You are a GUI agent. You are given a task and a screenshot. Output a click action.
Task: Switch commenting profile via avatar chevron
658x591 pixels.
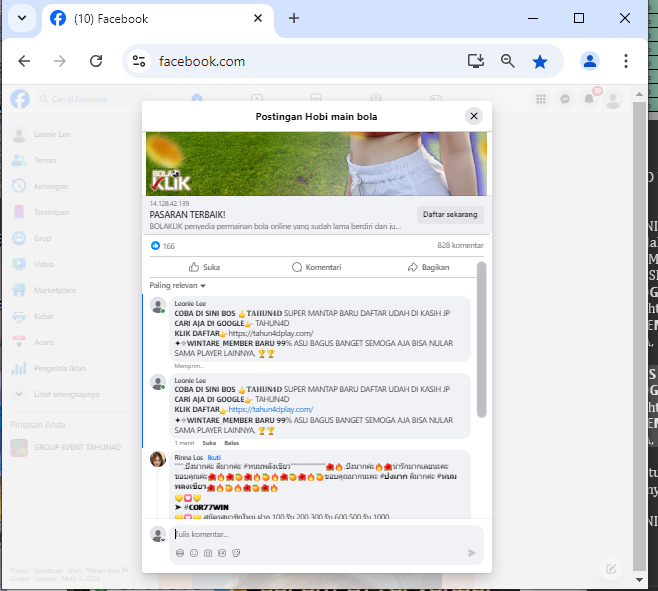coord(163,540)
